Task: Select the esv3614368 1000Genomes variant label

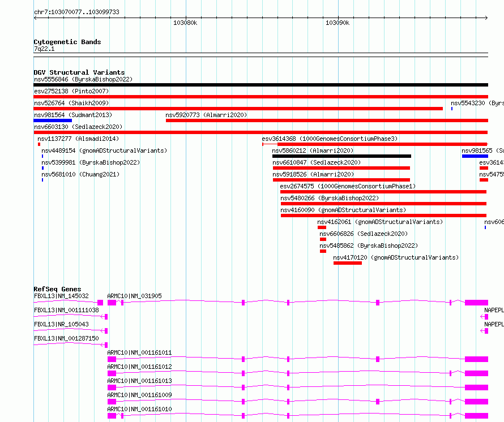Action: 330,139
